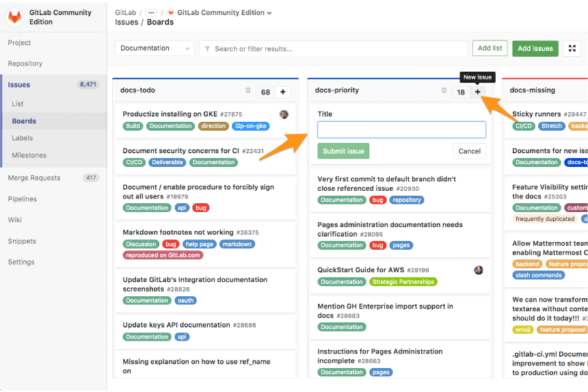The image size is (588, 392).
Task: Click assignee avatar on QuickStart Guide for AWS
Action: pyautogui.click(x=479, y=270)
